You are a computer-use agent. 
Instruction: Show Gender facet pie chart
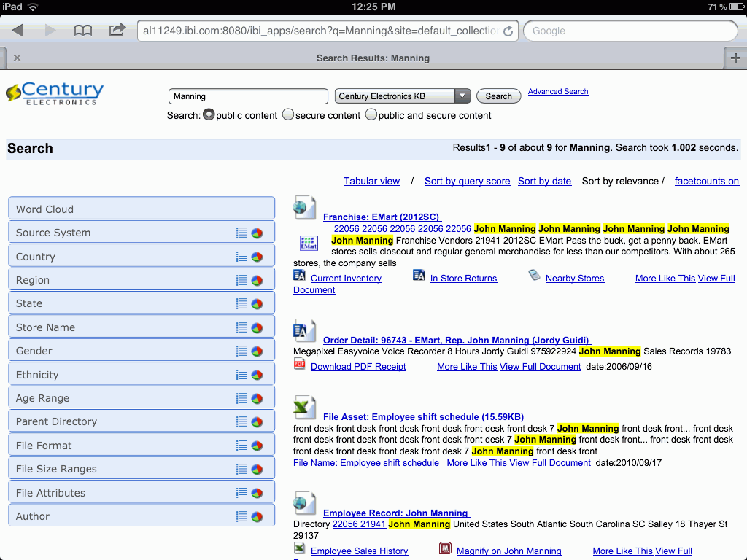258,351
